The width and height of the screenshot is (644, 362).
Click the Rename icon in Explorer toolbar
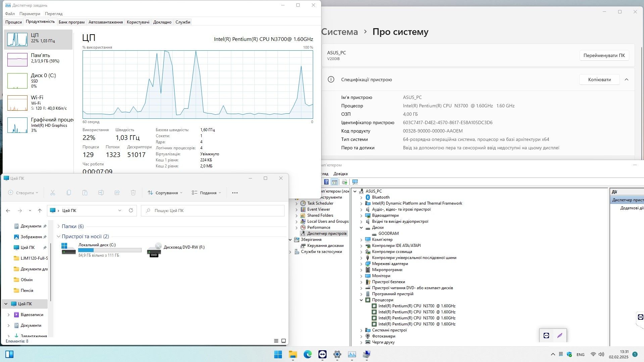(101, 193)
